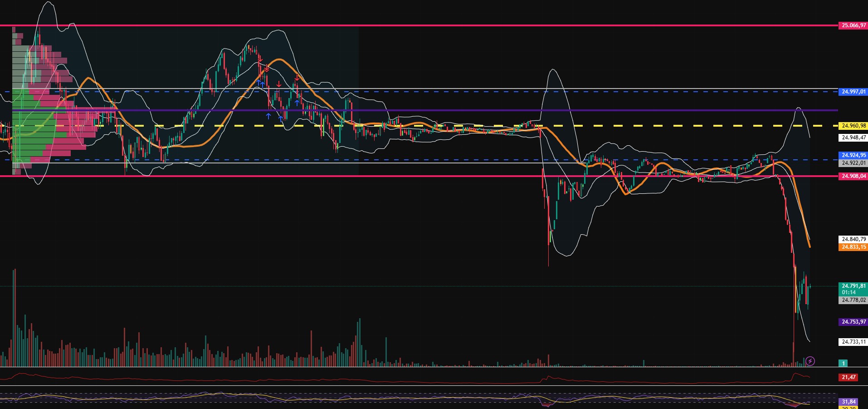
Task: Select the purple horizontal level line
Action: coord(431,110)
